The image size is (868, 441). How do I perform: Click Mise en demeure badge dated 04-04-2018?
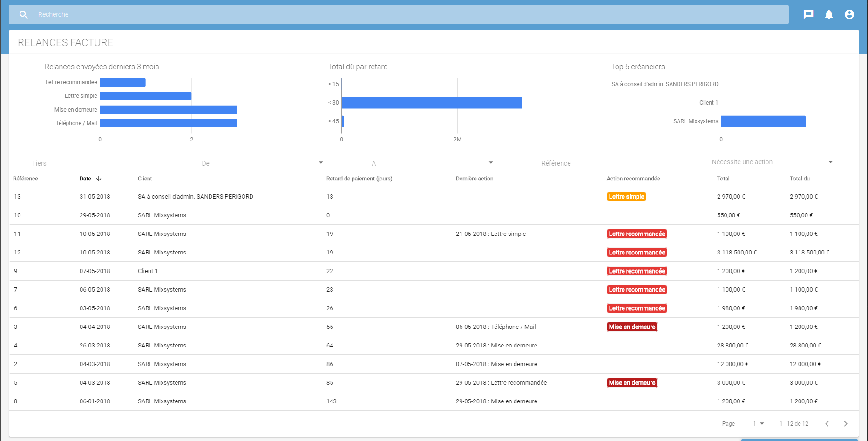(x=632, y=327)
